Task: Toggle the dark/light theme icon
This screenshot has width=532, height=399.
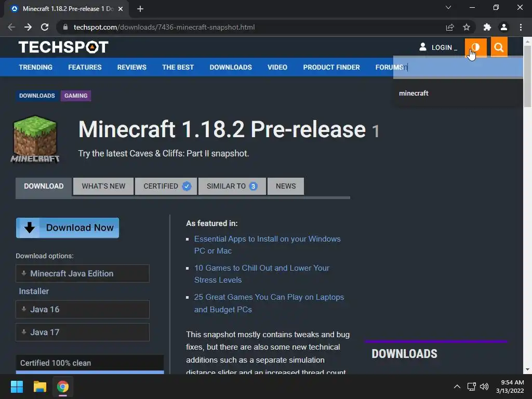Action: click(475, 47)
